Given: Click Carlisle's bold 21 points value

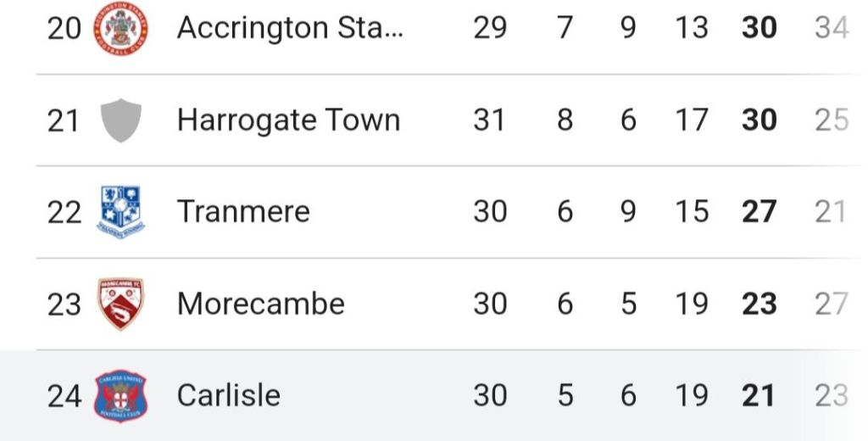Looking at the screenshot, I should pyautogui.click(x=759, y=395).
